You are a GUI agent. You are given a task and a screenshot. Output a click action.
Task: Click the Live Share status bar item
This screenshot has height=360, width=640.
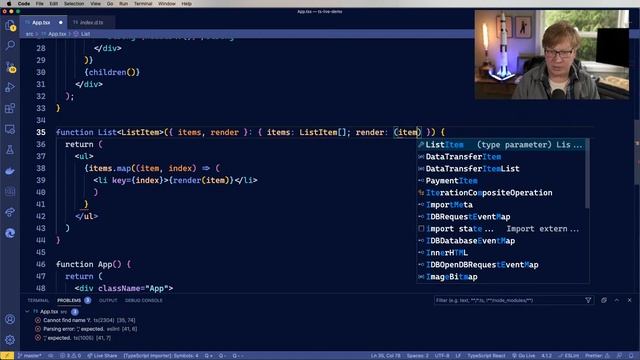pos(102,356)
